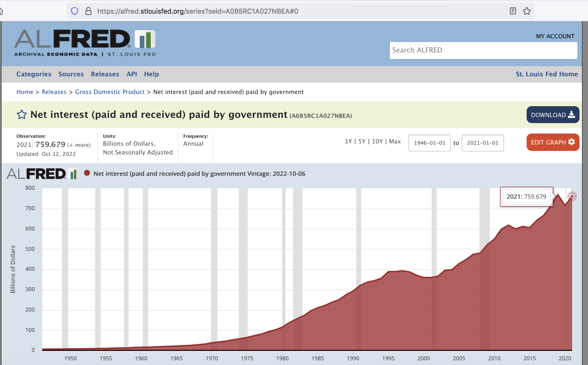Select the Max range option
Image resolution: width=588 pixels, height=365 pixels.
point(395,141)
